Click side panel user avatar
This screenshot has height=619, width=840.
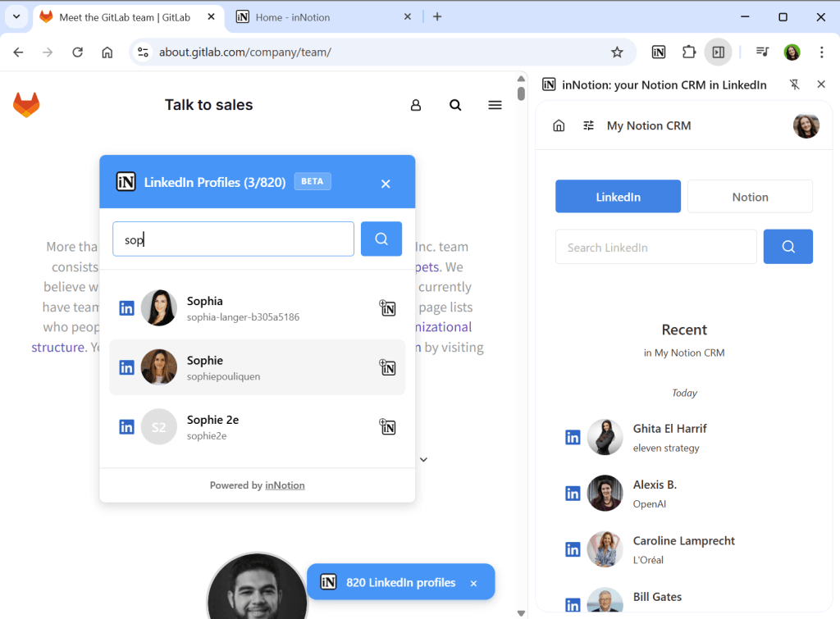(806, 125)
